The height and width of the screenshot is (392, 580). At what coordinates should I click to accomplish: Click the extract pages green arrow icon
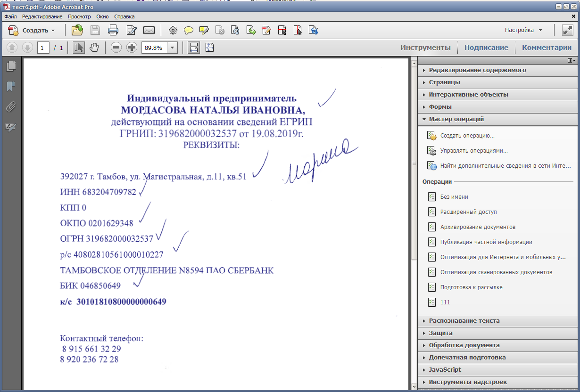tap(251, 31)
